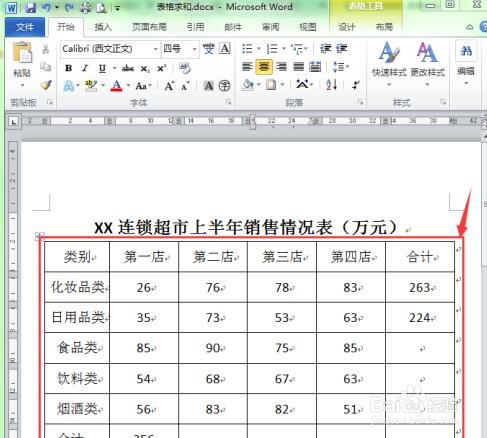The height and width of the screenshot is (438, 487).
Task: Click the Paste clipboard icon
Action: tap(22, 53)
